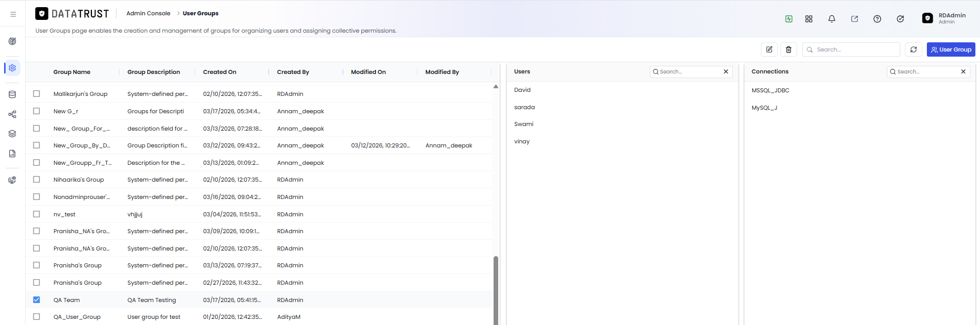Image resolution: width=980 pixels, height=325 pixels.
Task: Select user sarada in Users list
Action: [524, 107]
